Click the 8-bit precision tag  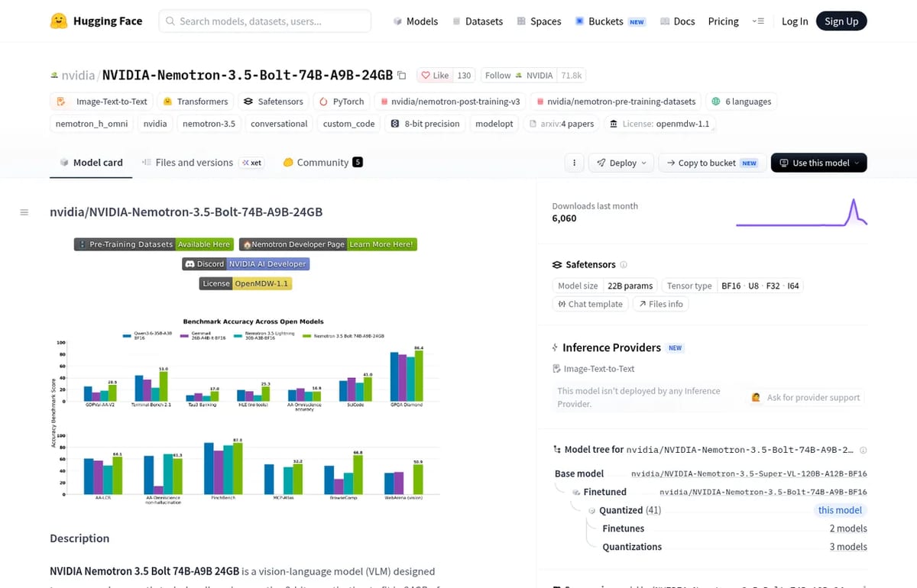pyautogui.click(x=425, y=124)
